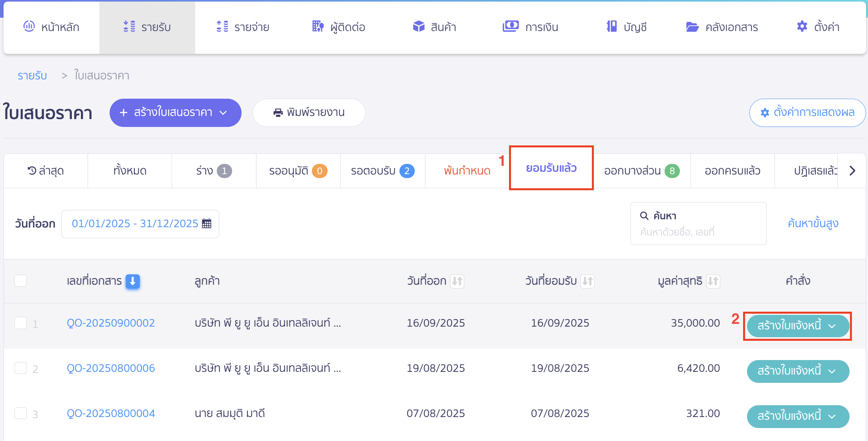Click the printer icon in พิมพ์รายงาน

(x=278, y=113)
